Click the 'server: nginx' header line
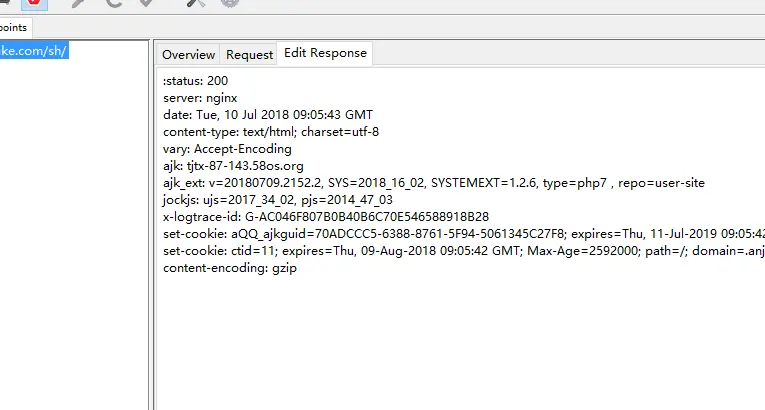The height and width of the screenshot is (410, 765). tap(200, 98)
